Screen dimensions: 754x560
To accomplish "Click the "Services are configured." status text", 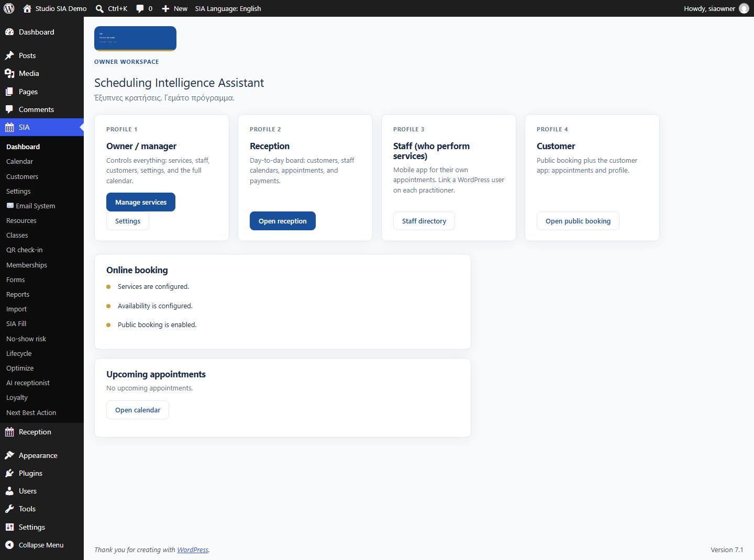I will [x=153, y=287].
